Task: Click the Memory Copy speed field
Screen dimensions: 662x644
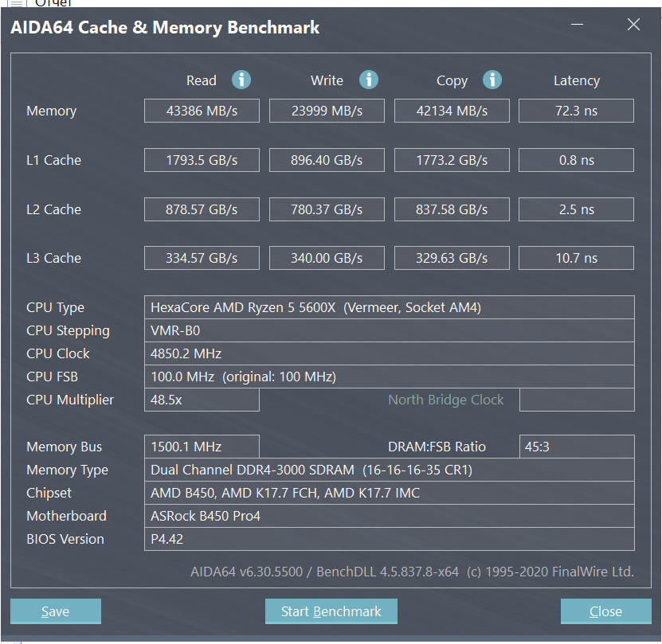Action: (452, 111)
